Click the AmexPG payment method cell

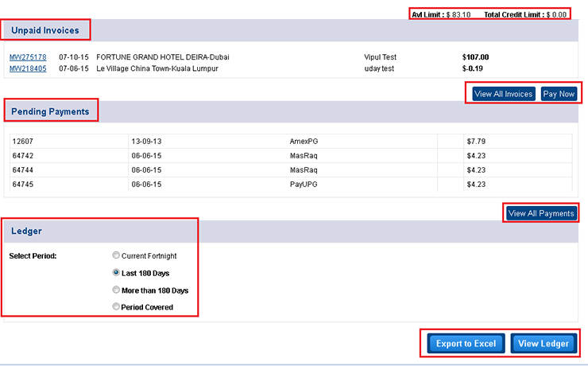305,142
